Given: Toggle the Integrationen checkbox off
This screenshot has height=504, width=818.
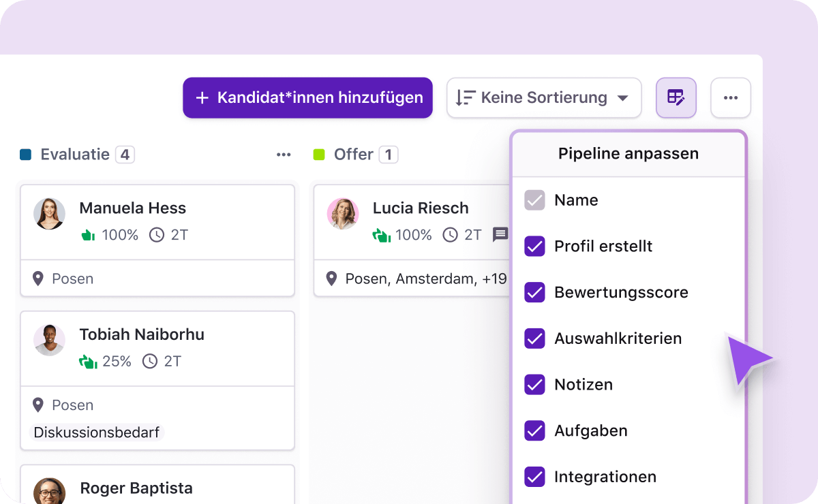Looking at the screenshot, I should click(535, 477).
